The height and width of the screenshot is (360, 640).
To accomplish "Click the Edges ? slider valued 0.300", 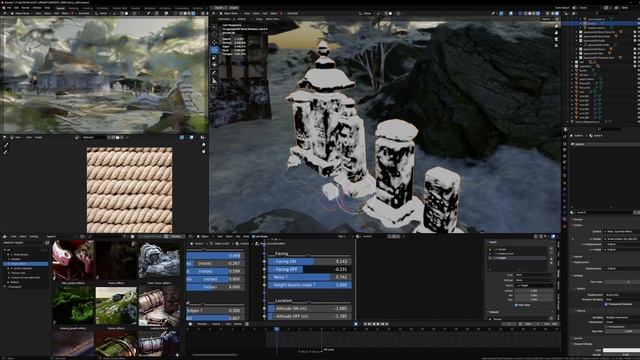I will click(x=215, y=310).
